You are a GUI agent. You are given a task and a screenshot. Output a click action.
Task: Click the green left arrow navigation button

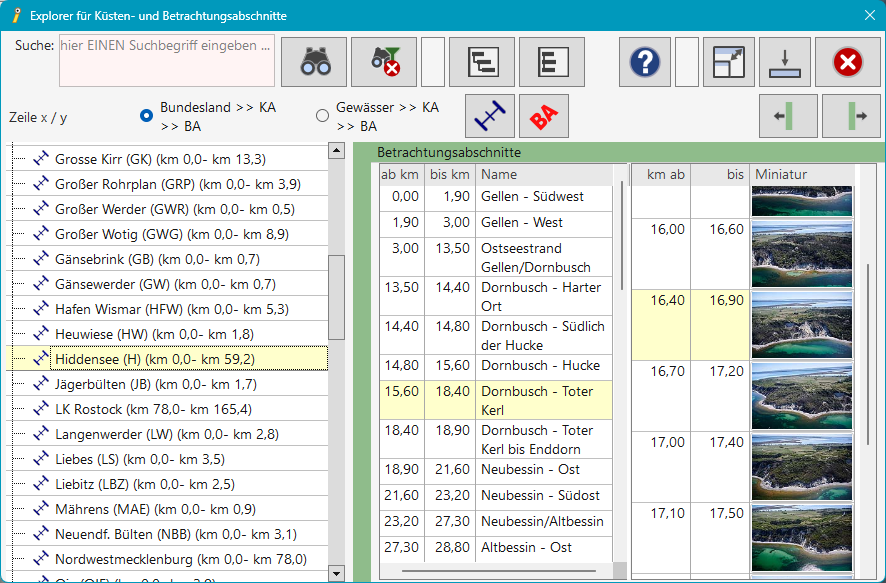click(788, 117)
